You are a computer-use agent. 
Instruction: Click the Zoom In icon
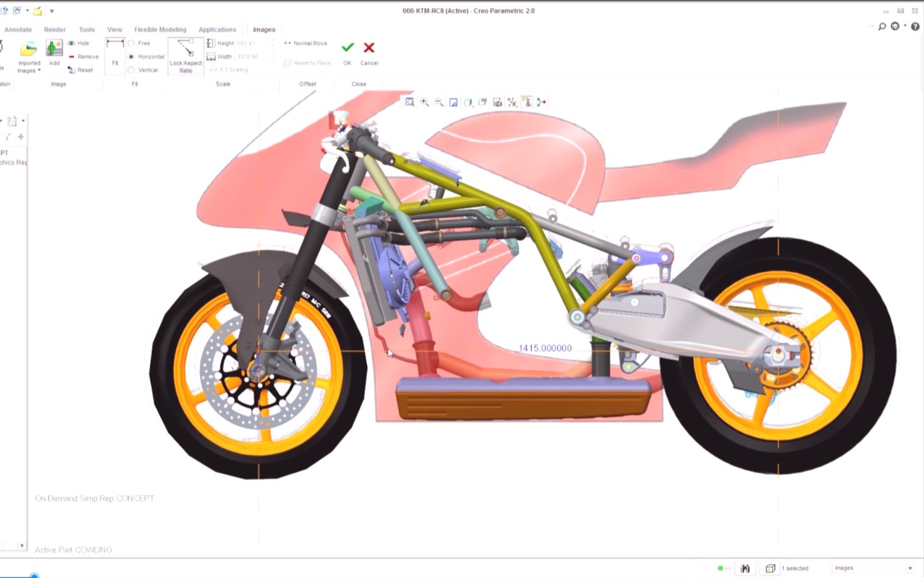(x=424, y=102)
